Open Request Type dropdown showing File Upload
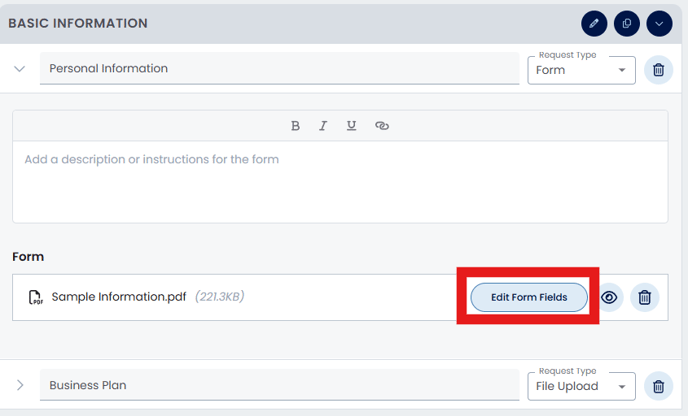The image size is (688, 416). pyautogui.click(x=581, y=386)
